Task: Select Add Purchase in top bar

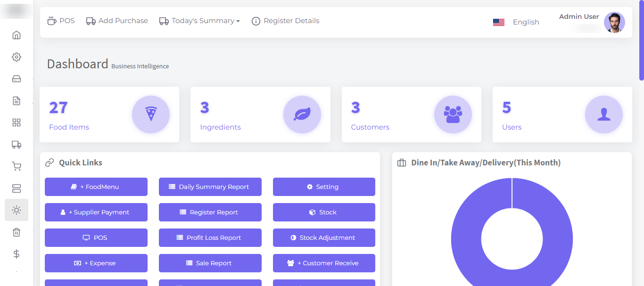Action: coord(117,21)
